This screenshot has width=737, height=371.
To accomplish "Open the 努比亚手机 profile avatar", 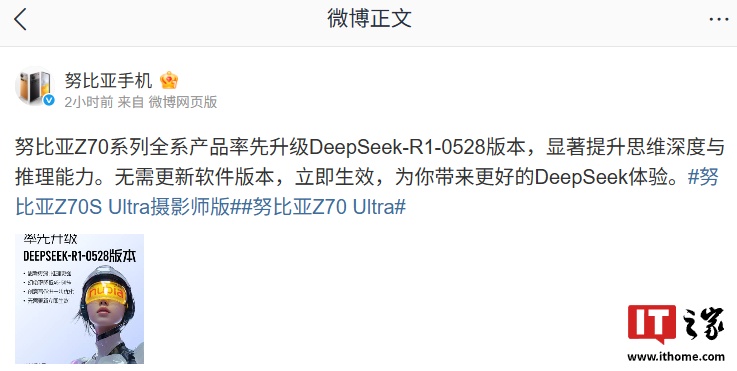I will pyautogui.click(x=35, y=87).
